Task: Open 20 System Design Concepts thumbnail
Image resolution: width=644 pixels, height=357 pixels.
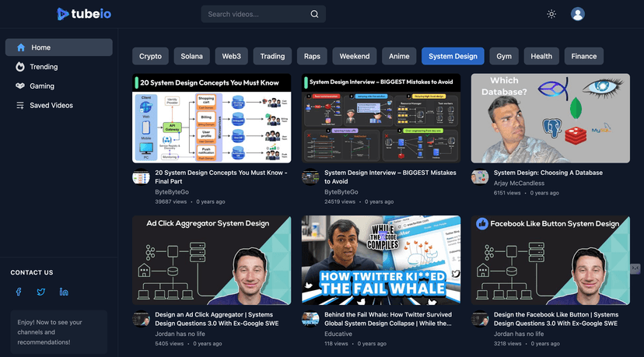Action: pyautogui.click(x=212, y=118)
